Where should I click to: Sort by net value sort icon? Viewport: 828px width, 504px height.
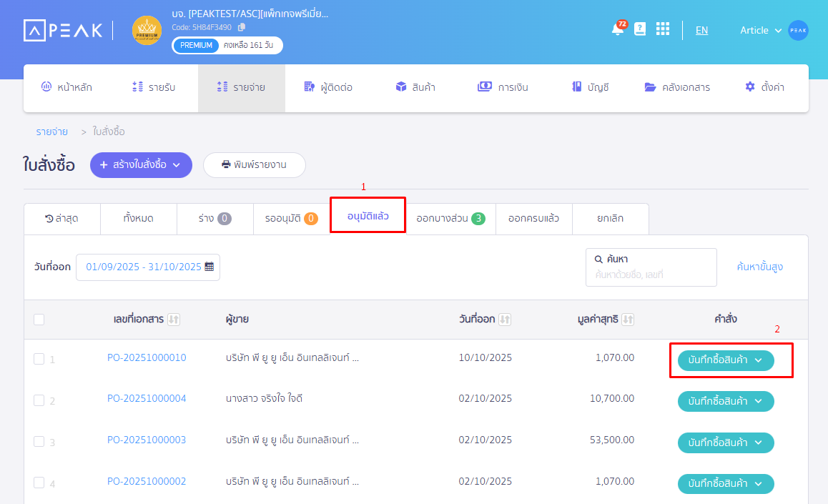[x=629, y=320]
